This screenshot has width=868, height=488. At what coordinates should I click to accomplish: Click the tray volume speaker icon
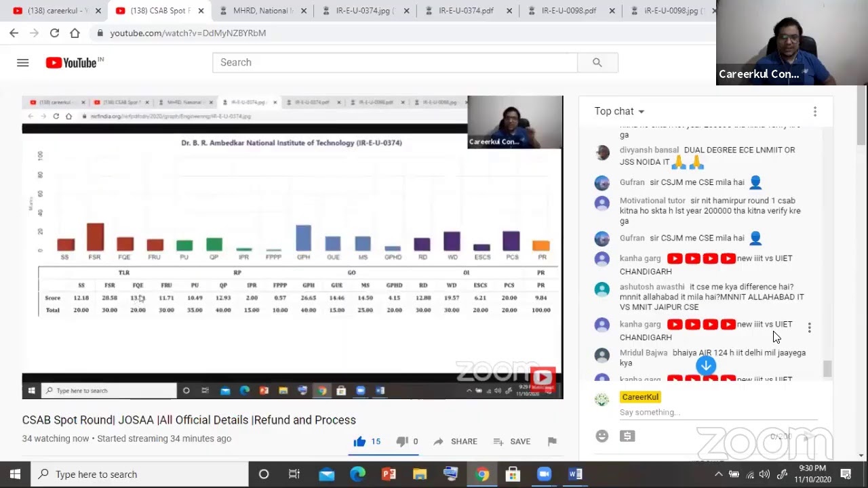click(x=765, y=474)
